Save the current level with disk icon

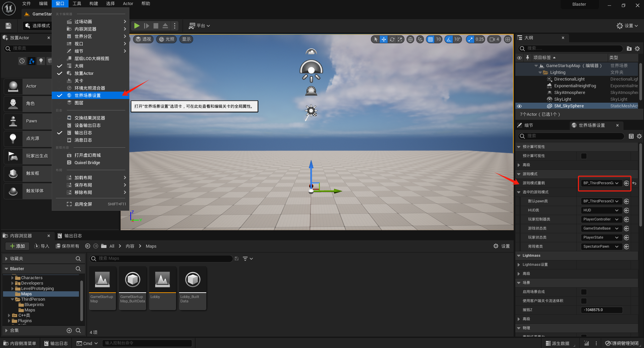coord(8,26)
